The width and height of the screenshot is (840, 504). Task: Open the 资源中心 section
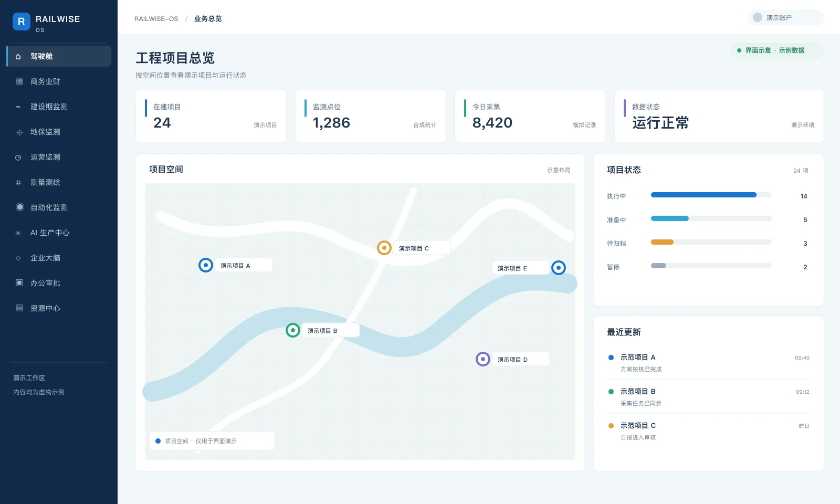click(59, 308)
